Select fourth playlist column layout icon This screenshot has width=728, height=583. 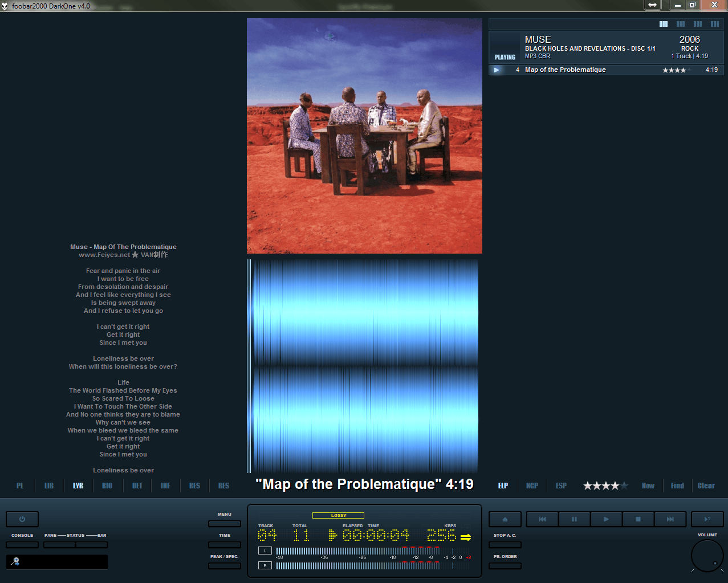point(715,24)
